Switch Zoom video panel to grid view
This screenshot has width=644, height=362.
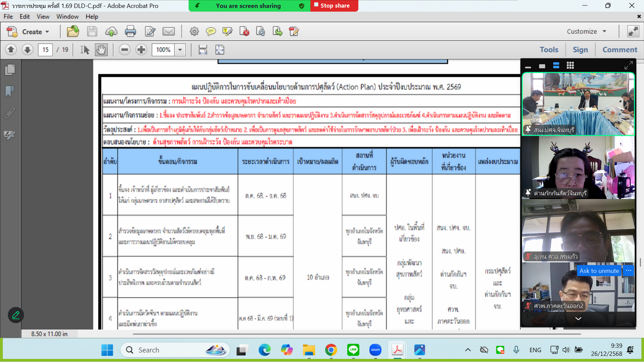click(570, 65)
